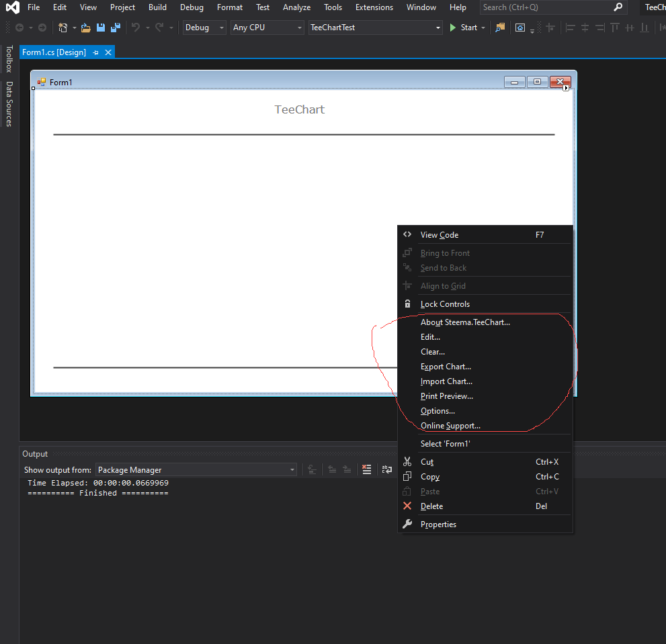Click the New Project icon on the toolbar
The width and height of the screenshot is (666, 644).
[x=63, y=27]
